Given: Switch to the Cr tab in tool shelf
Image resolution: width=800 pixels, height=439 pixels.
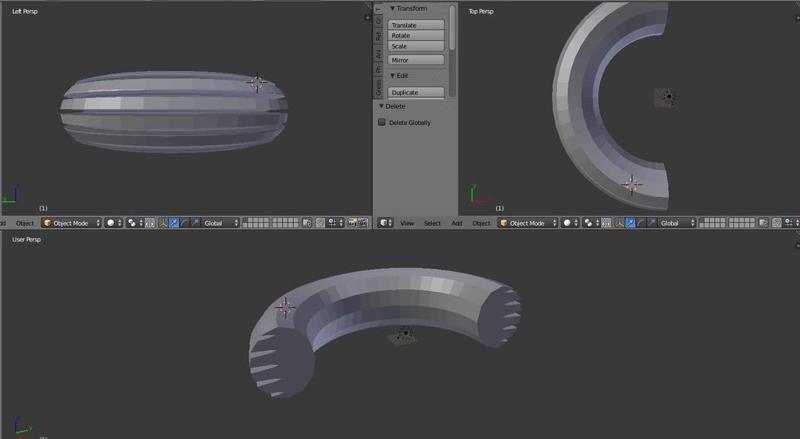Looking at the screenshot, I should click(x=379, y=20).
